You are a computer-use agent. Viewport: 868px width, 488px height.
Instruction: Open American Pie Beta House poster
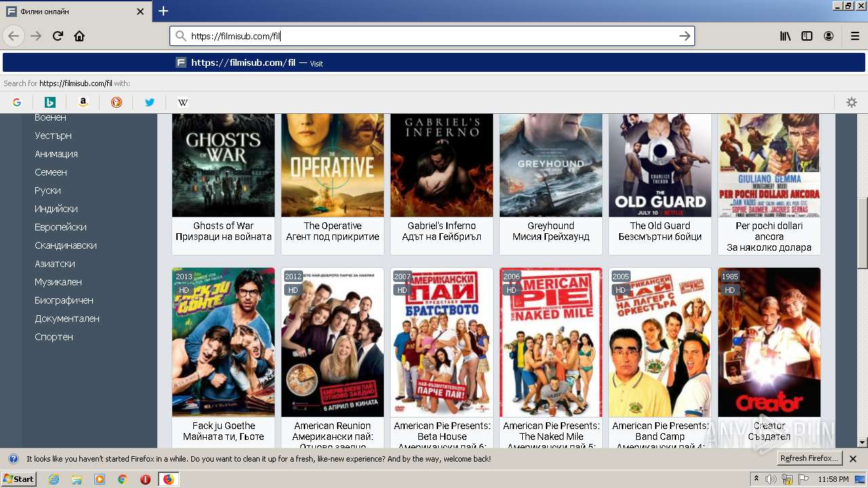pyautogui.click(x=441, y=342)
